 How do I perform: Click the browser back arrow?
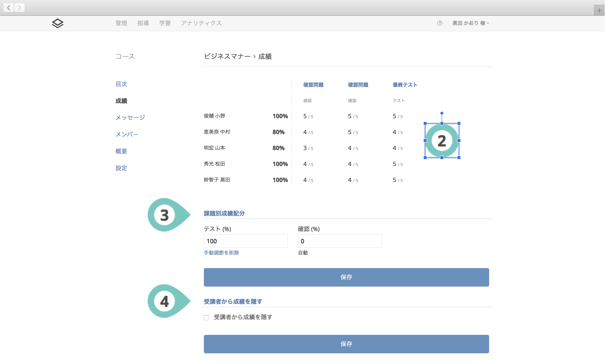9,8
